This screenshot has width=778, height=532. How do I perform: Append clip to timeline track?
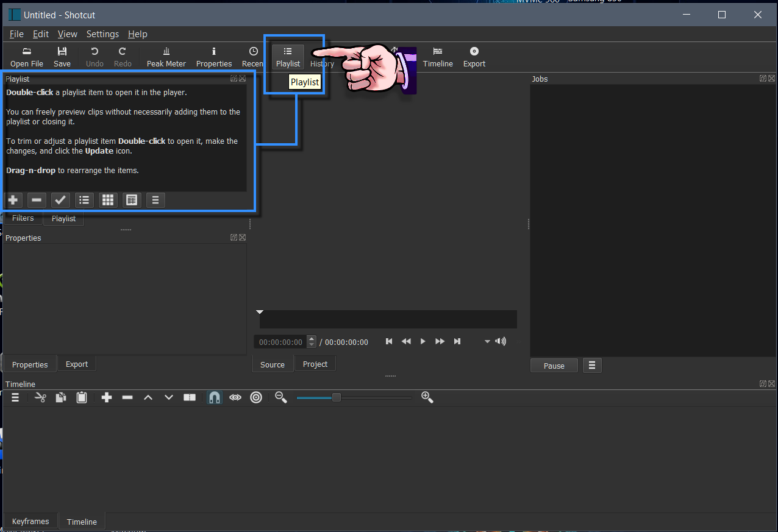tap(107, 397)
